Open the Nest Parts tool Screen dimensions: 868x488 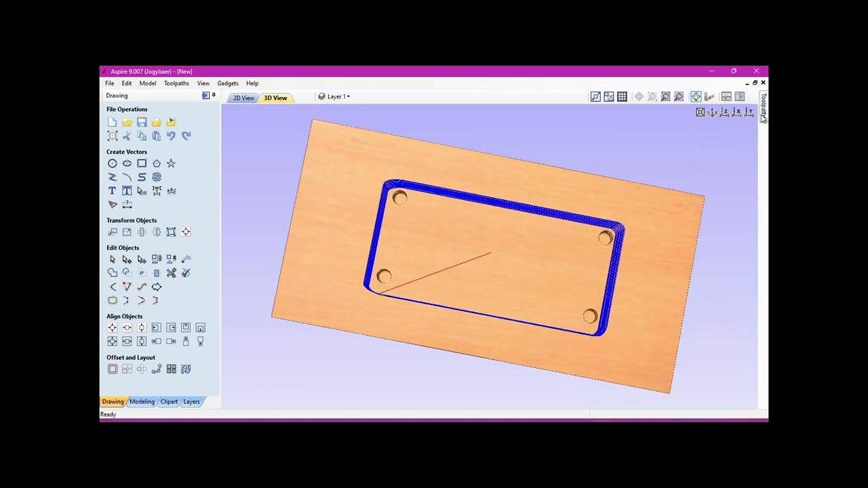[x=186, y=369]
